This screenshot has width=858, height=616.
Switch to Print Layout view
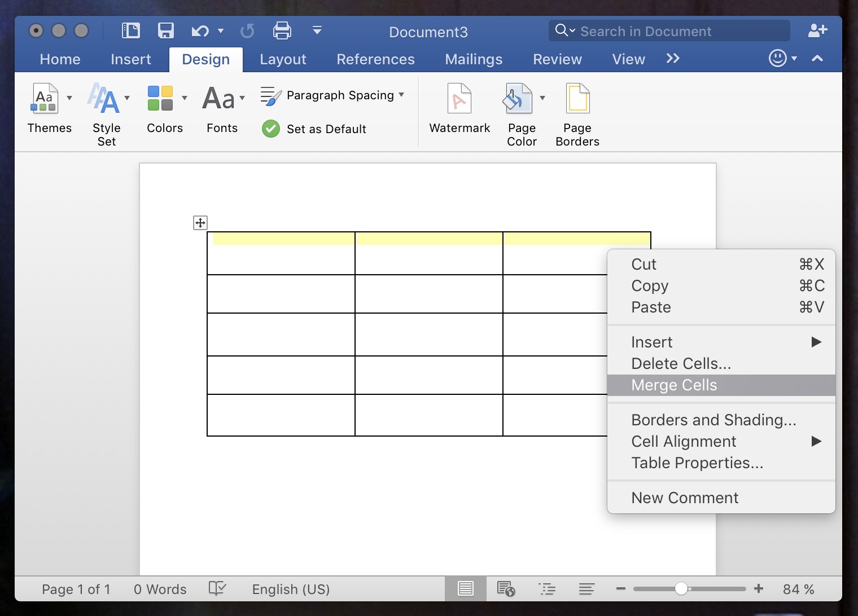466,589
